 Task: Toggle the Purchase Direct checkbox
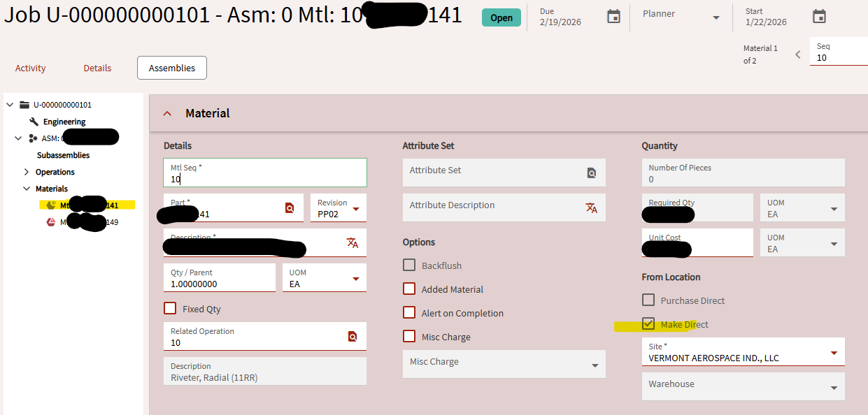648,300
